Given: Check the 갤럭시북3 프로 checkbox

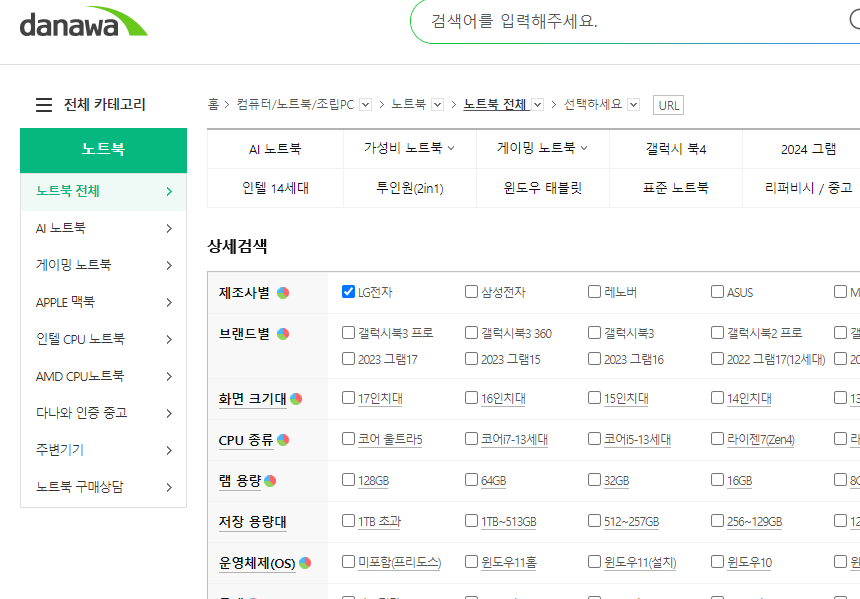Looking at the screenshot, I should pos(348,332).
